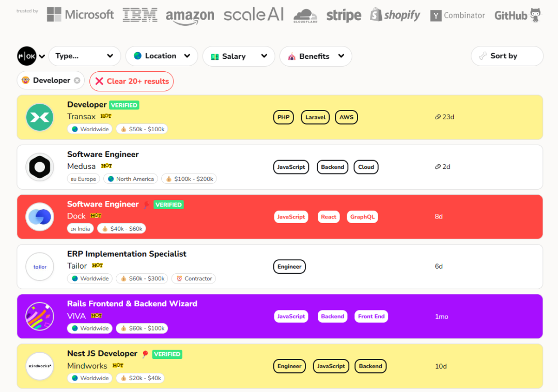Select the AWS tag
Screen dimensions: 558x392
pos(346,117)
